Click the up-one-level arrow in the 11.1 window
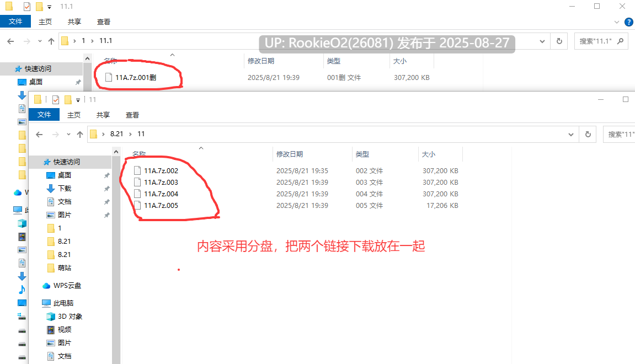This screenshot has height=364, width=635. click(x=51, y=41)
